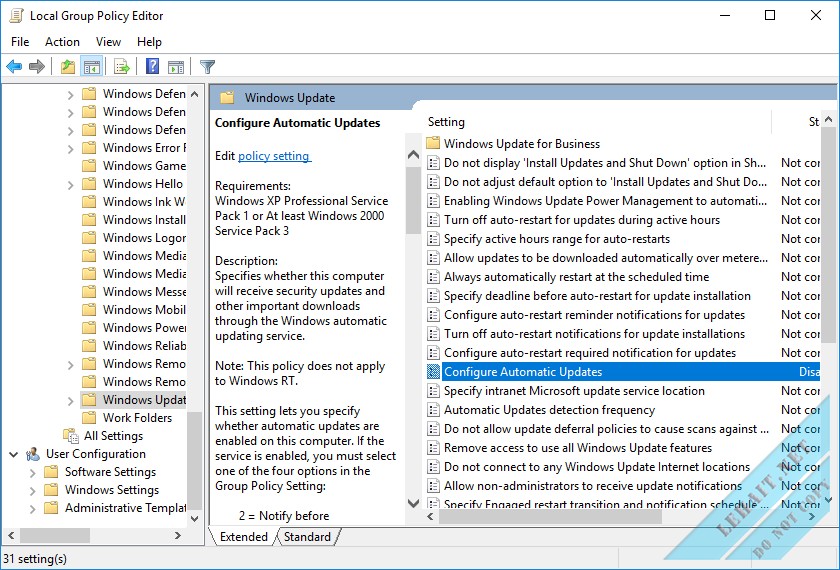Select Do not connect to Windows Update Internet locations

click(623, 467)
